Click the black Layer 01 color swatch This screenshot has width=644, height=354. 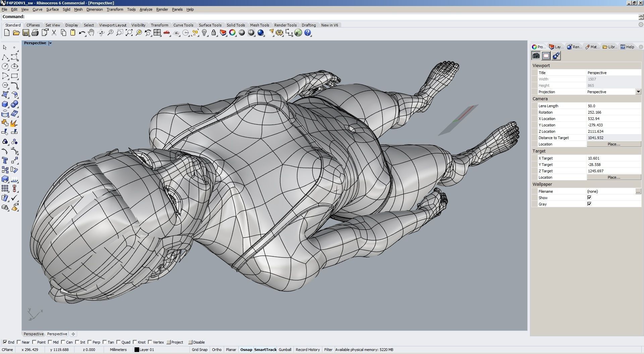137,350
